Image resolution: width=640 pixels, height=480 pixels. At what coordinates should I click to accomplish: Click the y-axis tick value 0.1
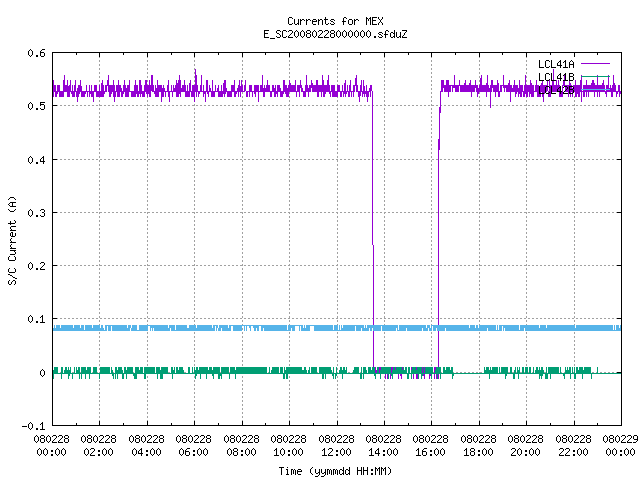[x=36, y=319]
